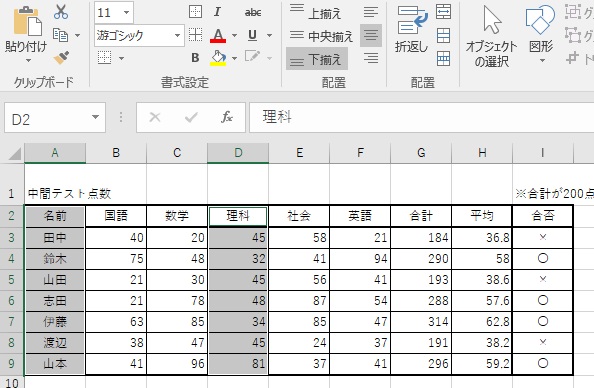Viewport: 594px width, 388px height.
Task: Select column D header
Action: 238,153
